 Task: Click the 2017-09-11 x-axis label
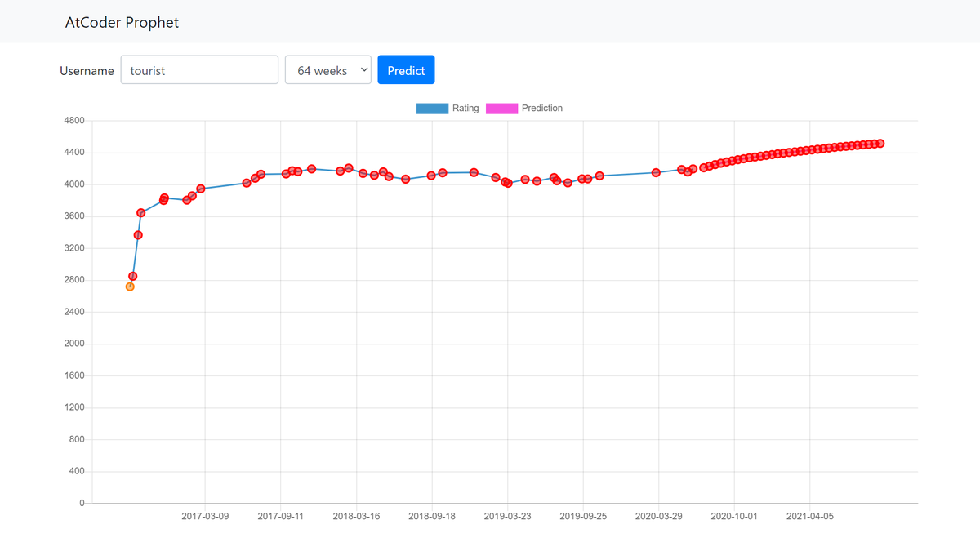[280, 516]
